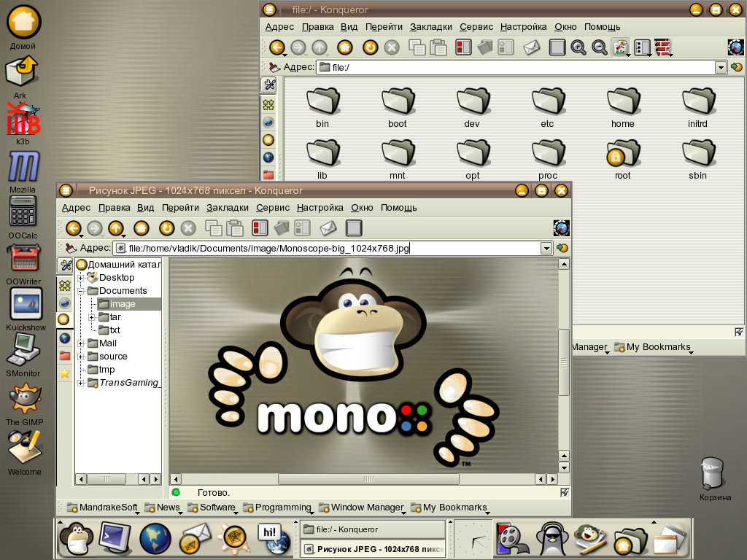
Task: Open the Software bookmarks folder
Action: [212, 507]
